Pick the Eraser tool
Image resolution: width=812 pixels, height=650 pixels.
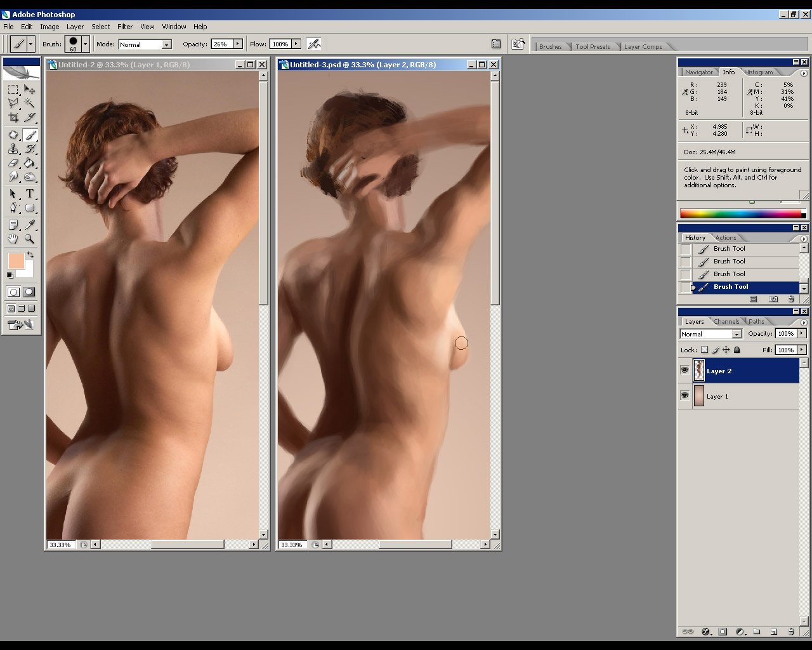[x=13, y=164]
